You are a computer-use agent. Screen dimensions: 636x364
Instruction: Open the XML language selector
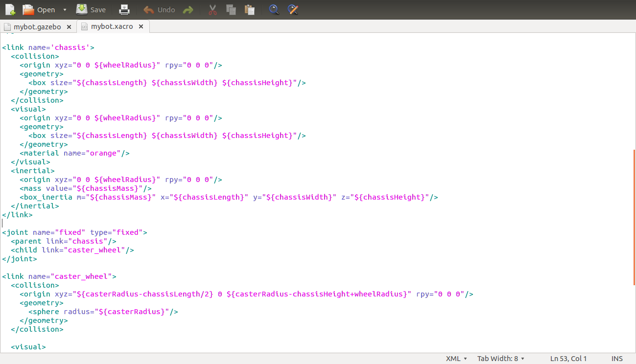click(x=456, y=359)
